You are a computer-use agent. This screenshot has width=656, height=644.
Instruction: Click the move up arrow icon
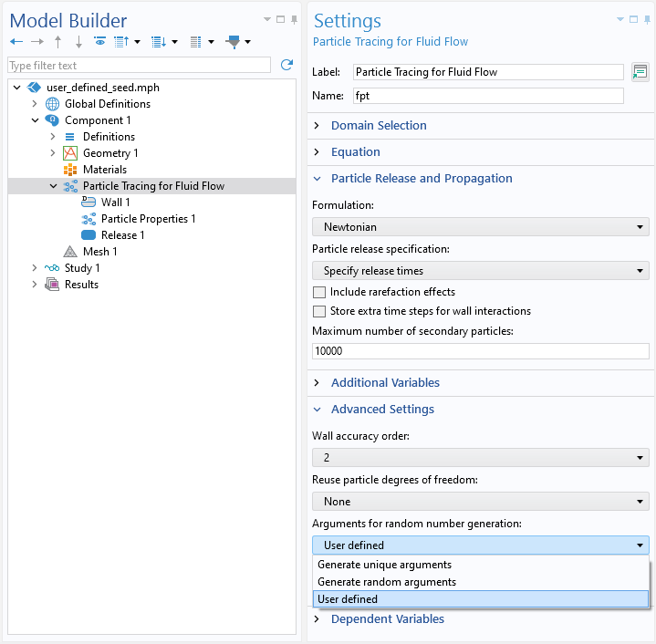click(58, 42)
